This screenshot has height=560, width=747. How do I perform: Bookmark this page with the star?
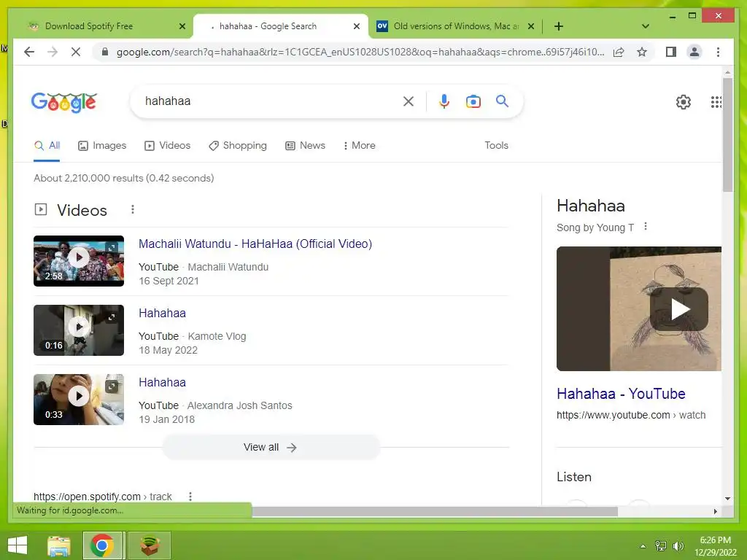pos(642,52)
